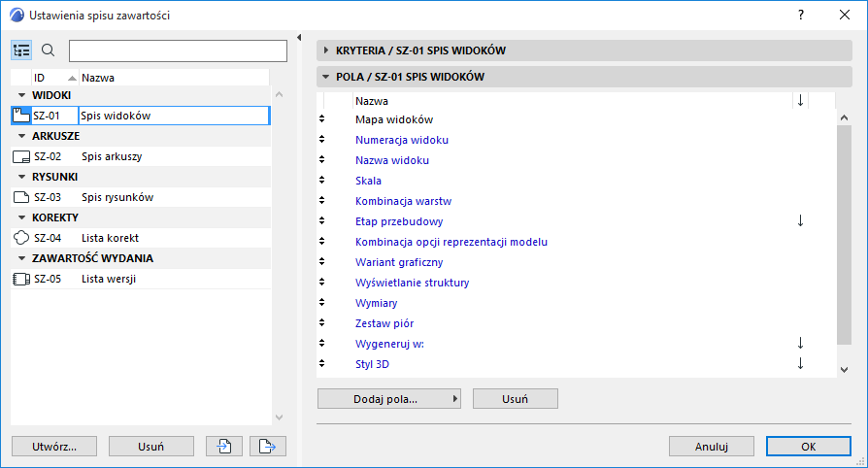Image resolution: width=868 pixels, height=468 pixels.
Task: Collapse the WIDOKI group
Action: coord(21,94)
